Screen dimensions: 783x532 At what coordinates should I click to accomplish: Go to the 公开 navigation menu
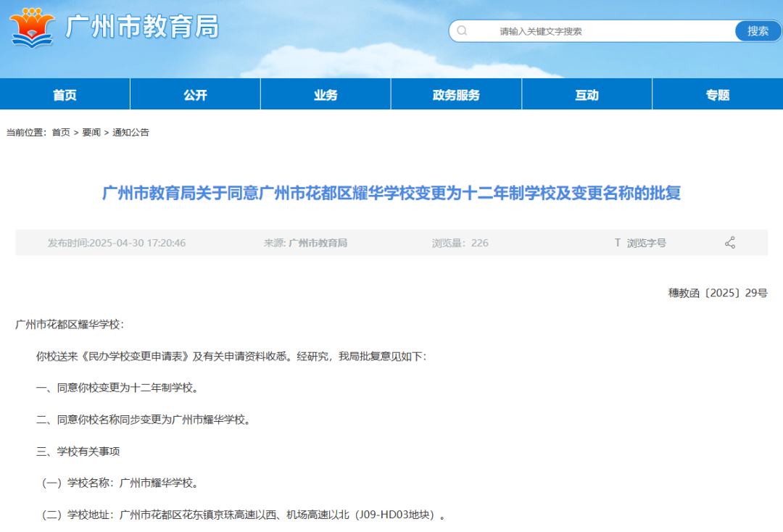[x=195, y=95]
